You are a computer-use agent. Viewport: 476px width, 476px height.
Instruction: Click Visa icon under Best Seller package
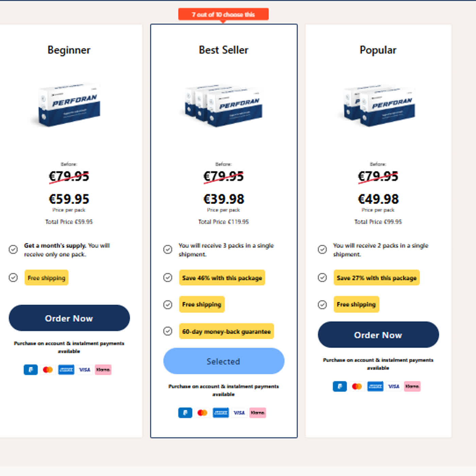coord(239,413)
